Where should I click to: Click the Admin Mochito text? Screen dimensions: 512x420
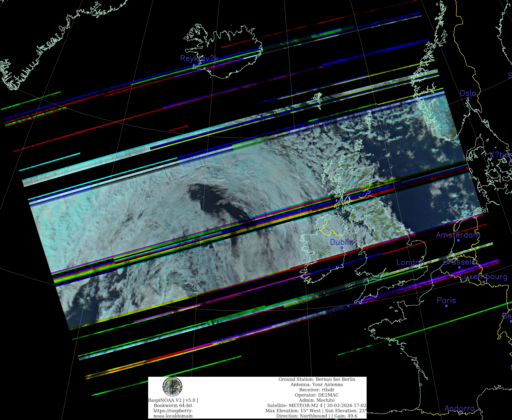tap(317, 400)
